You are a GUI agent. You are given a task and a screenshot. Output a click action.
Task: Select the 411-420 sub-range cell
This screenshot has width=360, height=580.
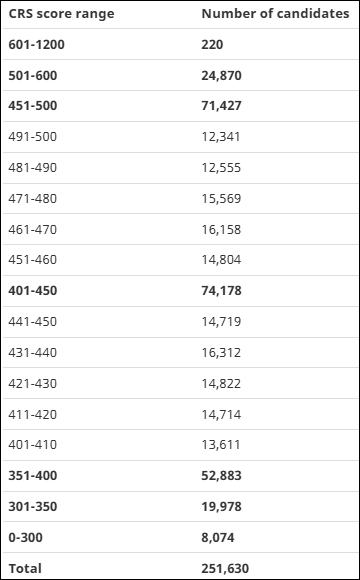(33, 415)
